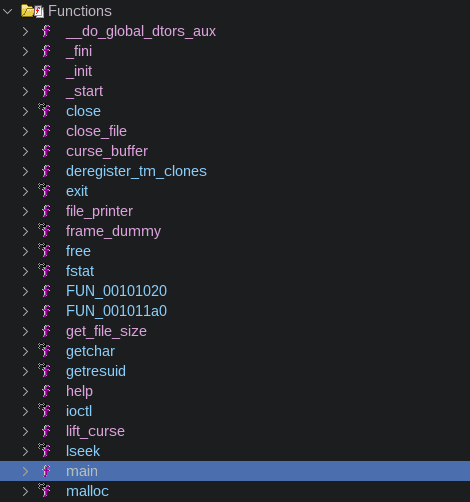
Task: Select the close_file function
Action: coord(96,131)
